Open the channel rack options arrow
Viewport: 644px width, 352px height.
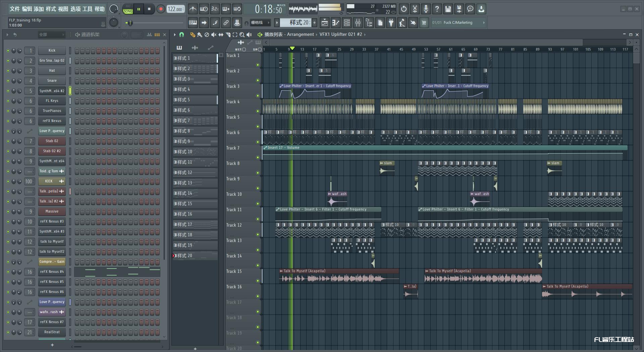pos(7,35)
